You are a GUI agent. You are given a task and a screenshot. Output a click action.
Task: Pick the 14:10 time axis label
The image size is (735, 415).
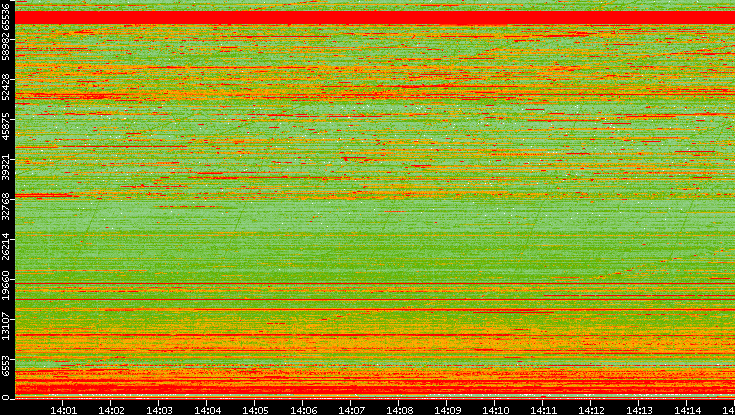[495, 410]
